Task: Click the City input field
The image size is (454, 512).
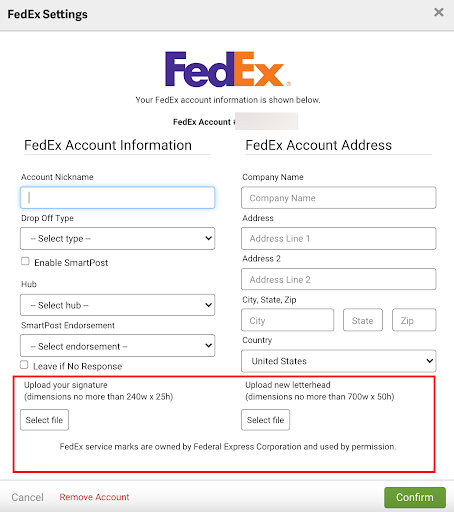Action: point(288,320)
